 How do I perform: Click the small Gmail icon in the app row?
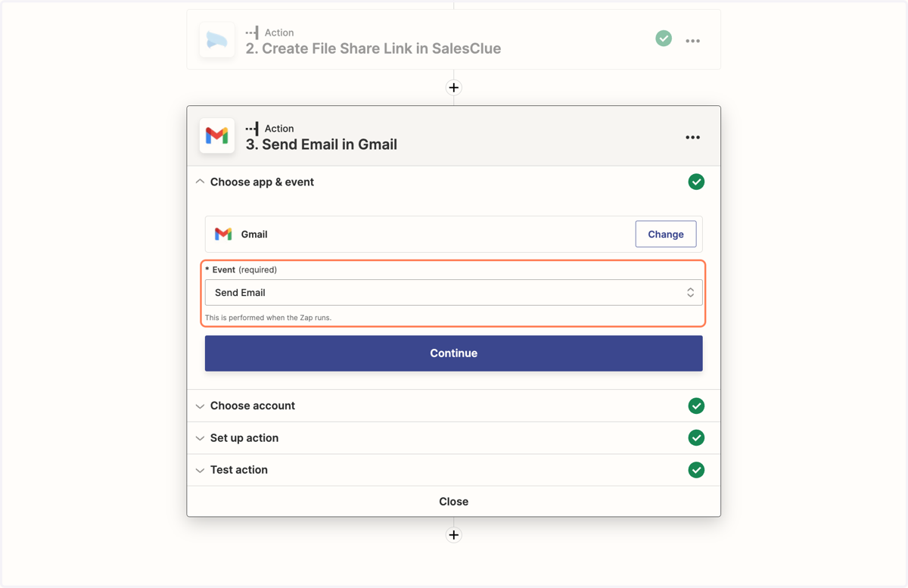point(223,234)
